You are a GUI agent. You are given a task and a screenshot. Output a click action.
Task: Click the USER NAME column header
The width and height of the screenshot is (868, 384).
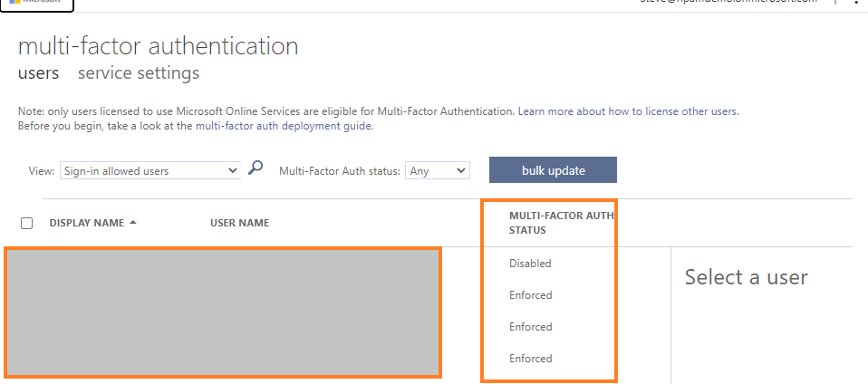[x=240, y=223]
